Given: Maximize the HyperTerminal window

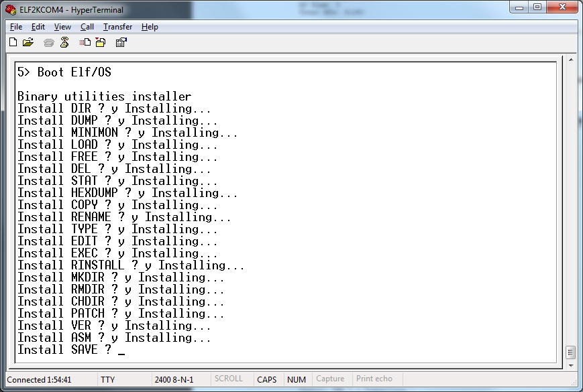Looking at the screenshot, I should click(538, 7).
